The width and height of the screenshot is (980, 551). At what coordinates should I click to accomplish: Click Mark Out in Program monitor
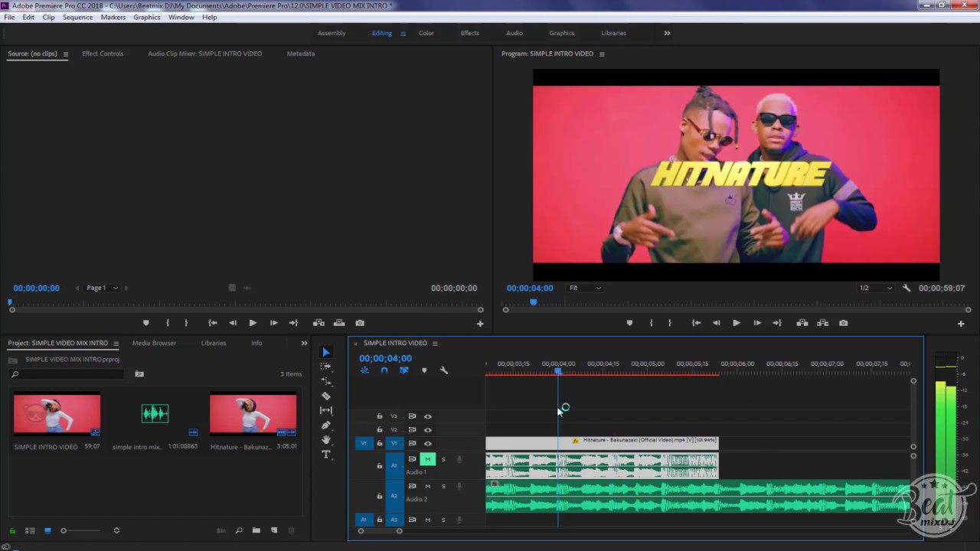pyautogui.click(x=670, y=323)
